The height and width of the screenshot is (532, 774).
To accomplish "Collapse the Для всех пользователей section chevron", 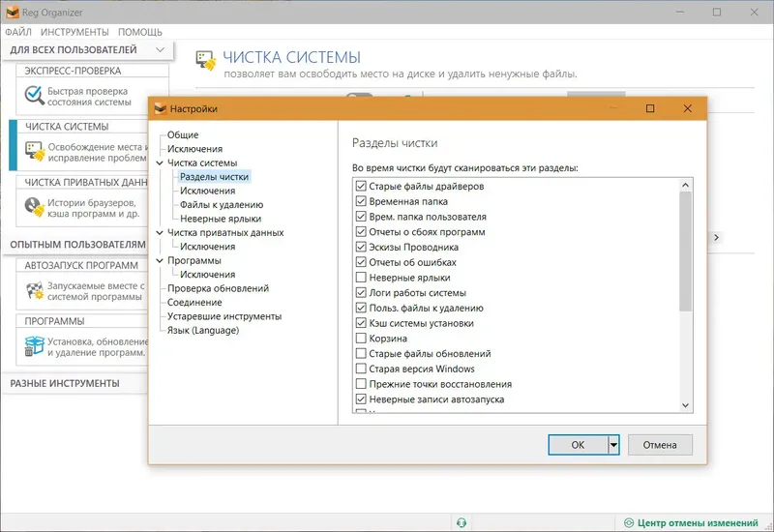I will [160, 50].
